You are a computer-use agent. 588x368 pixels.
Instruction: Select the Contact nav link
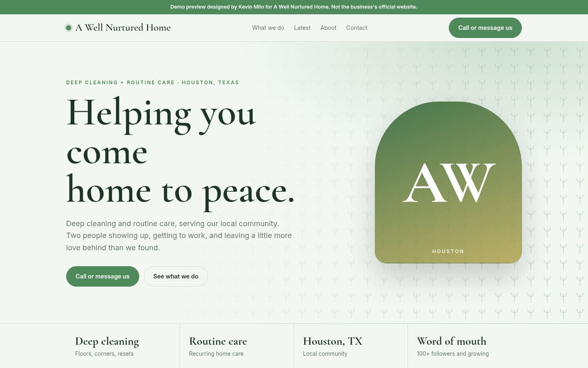tap(357, 28)
